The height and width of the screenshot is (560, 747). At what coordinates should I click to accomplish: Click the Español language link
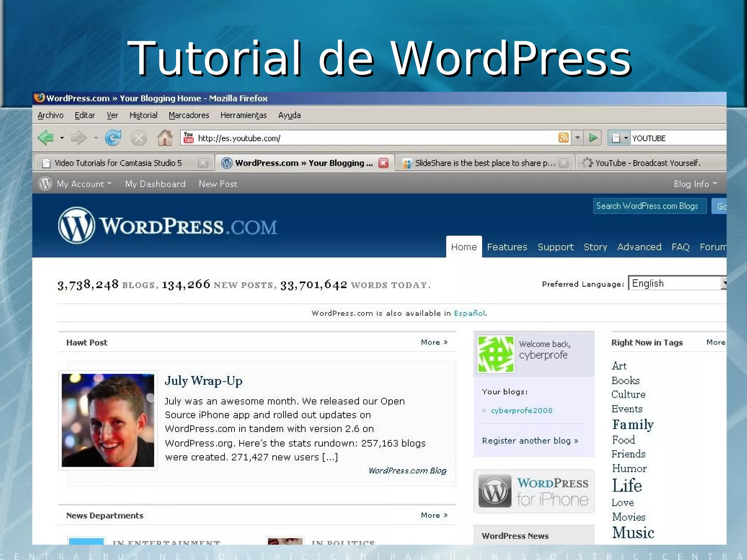[469, 313]
